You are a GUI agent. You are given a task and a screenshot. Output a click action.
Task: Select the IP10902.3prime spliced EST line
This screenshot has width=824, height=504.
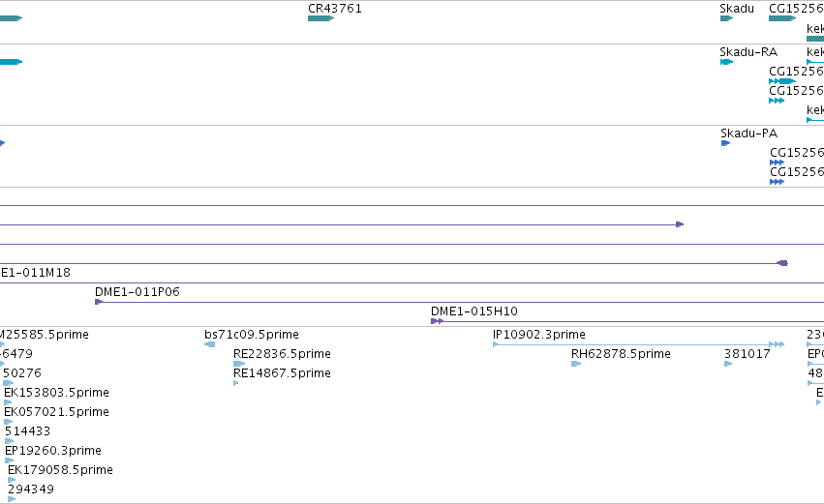pyautogui.click(x=638, y=344)
